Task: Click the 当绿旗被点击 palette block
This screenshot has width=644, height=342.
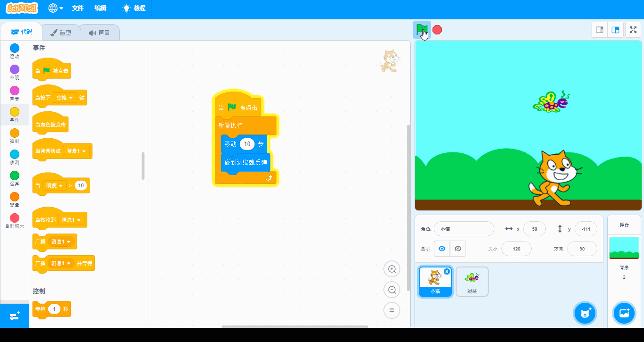Action: click(52, 70)
